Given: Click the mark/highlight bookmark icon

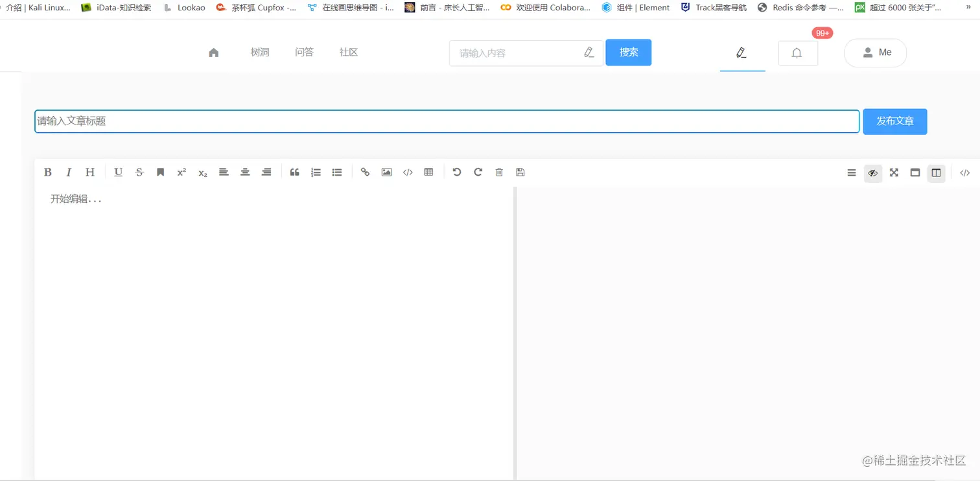Looking at the screenshot, I should 160,172.
